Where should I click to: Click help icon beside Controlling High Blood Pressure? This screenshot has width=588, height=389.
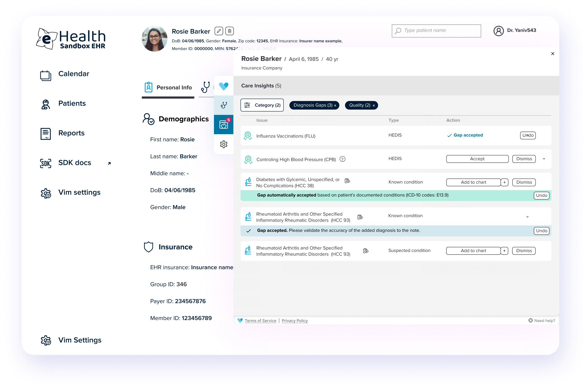click(342, 159)
